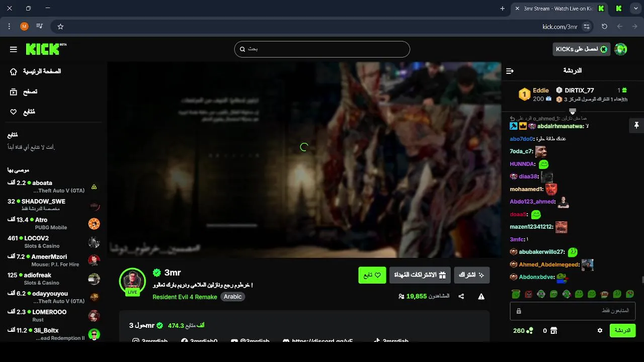Go back with browser arrow
The height and width of the screenshot is (362, 644).
(x=635, y=27)
